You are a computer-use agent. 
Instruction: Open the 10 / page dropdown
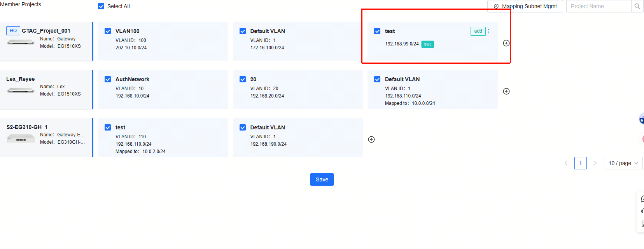click(623, 163)
